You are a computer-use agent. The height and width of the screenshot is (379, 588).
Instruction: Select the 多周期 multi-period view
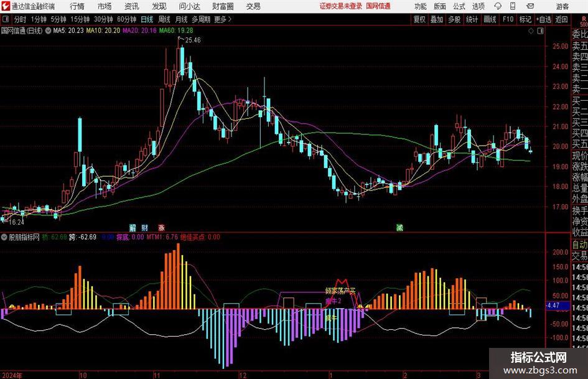pos(201,19)
